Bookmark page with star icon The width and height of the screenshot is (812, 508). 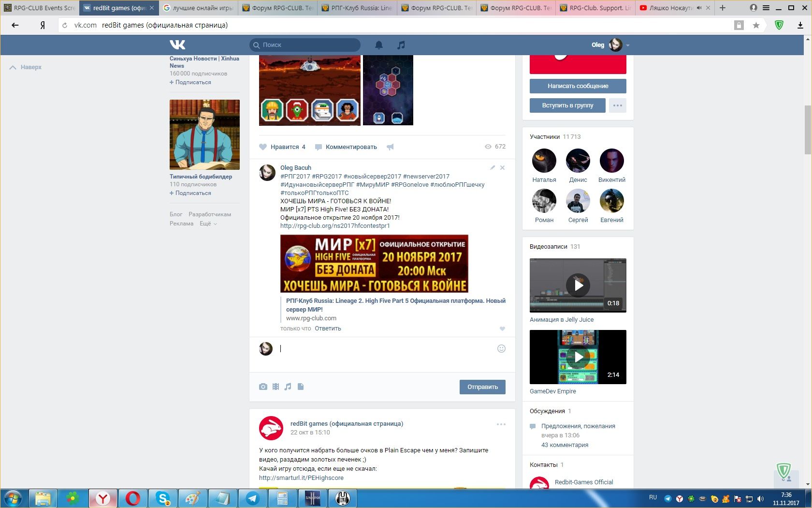[x=756, y=25]
